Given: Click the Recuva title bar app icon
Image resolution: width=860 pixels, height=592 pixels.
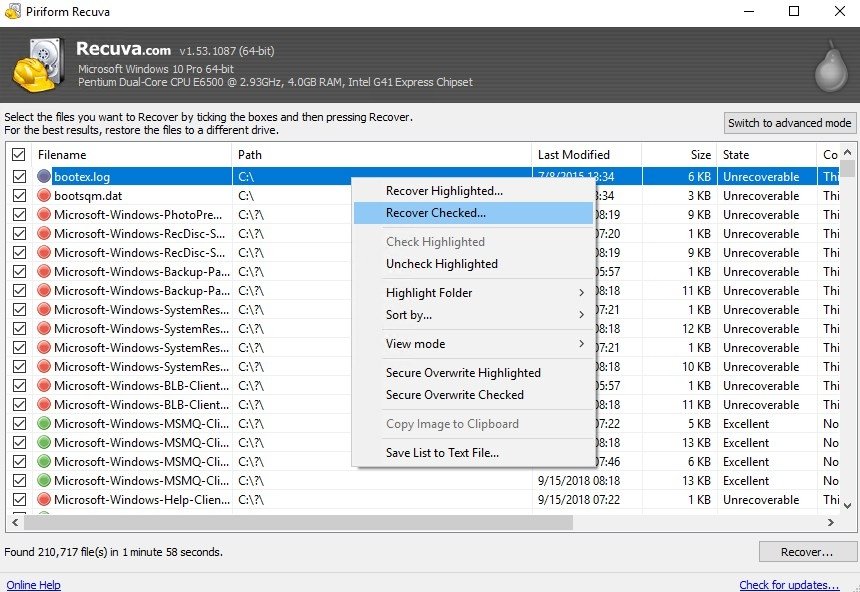Looking at the screenshot, I should point(13,11).
